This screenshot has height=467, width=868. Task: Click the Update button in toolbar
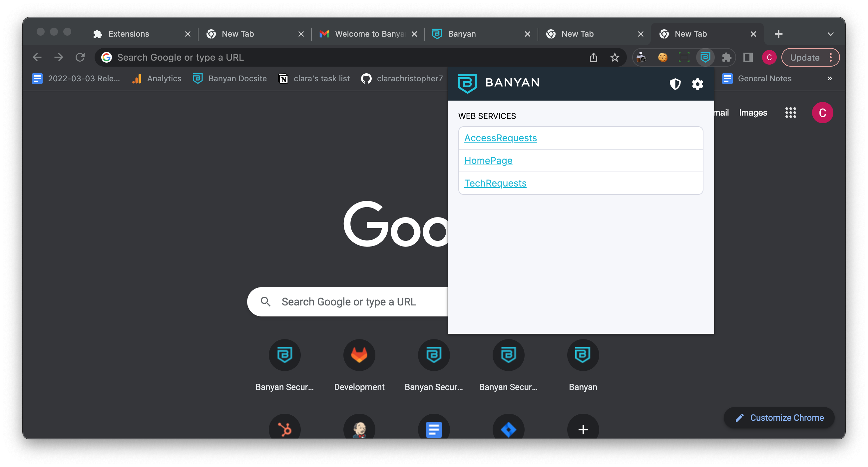804,57
